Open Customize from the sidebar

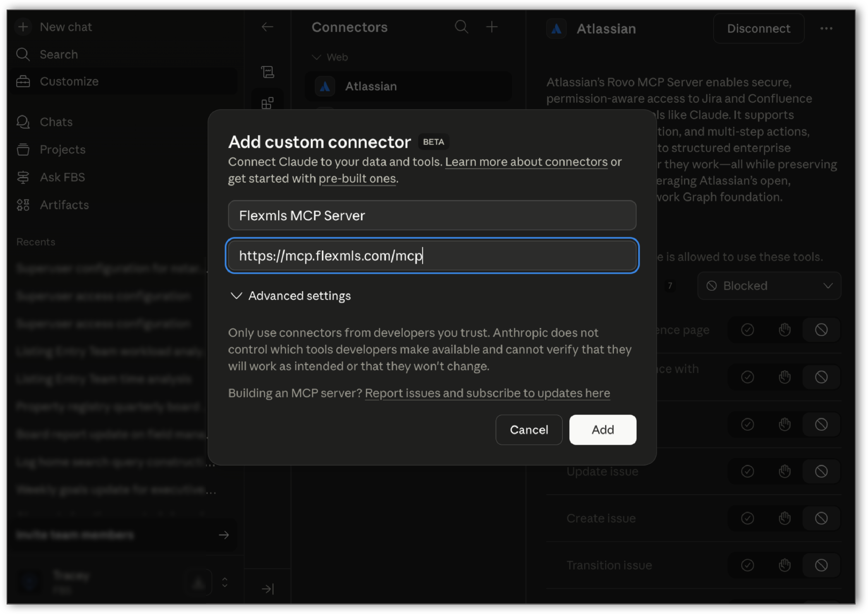pos(69,81)
